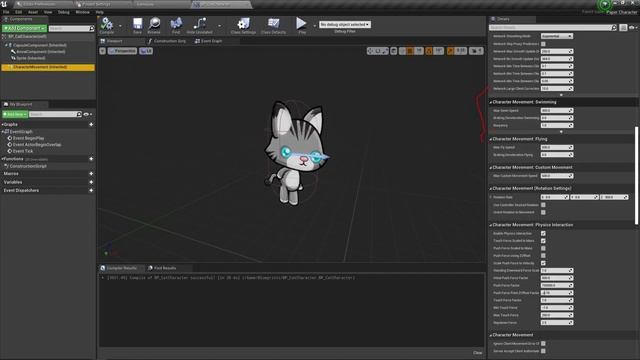This screenshot has height=360, width=640.
Task: Open the File menu
Action: coord(6,12)
